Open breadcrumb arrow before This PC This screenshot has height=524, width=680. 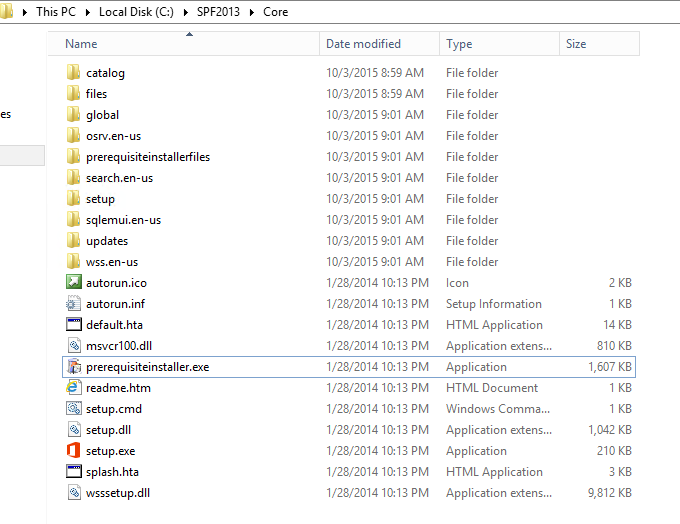[x=25, y=12]
